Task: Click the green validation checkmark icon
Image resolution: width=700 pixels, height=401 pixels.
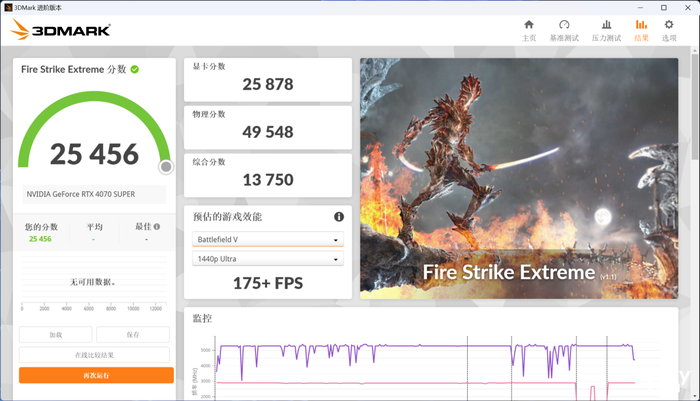Action: click(134, 69)
